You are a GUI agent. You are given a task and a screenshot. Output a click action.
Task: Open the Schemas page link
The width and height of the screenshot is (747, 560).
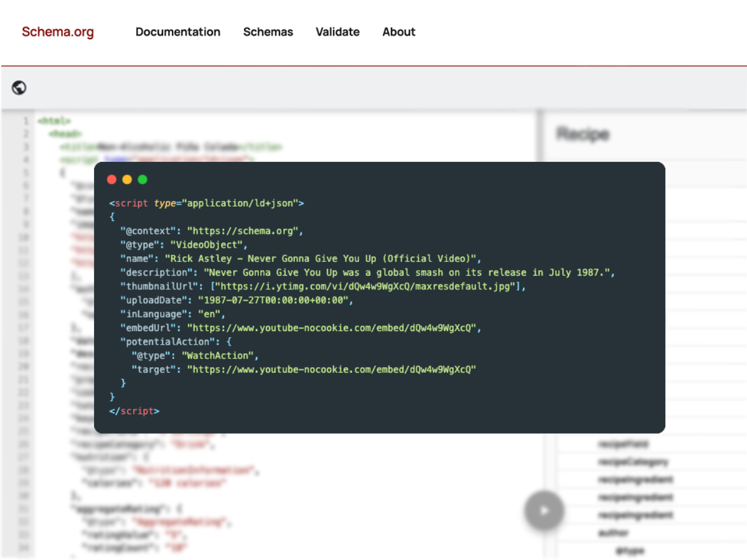[x=268, y=32]
